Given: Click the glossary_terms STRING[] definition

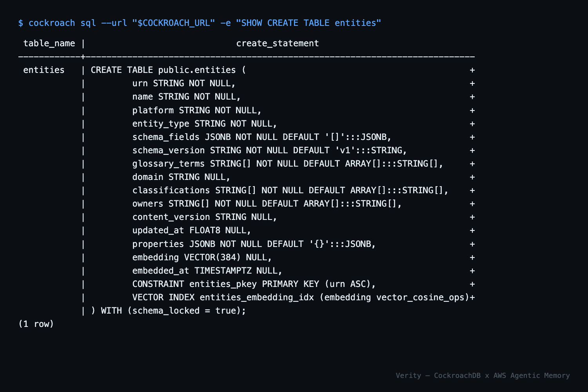Looking at the screenshot, I should point(288,163).
